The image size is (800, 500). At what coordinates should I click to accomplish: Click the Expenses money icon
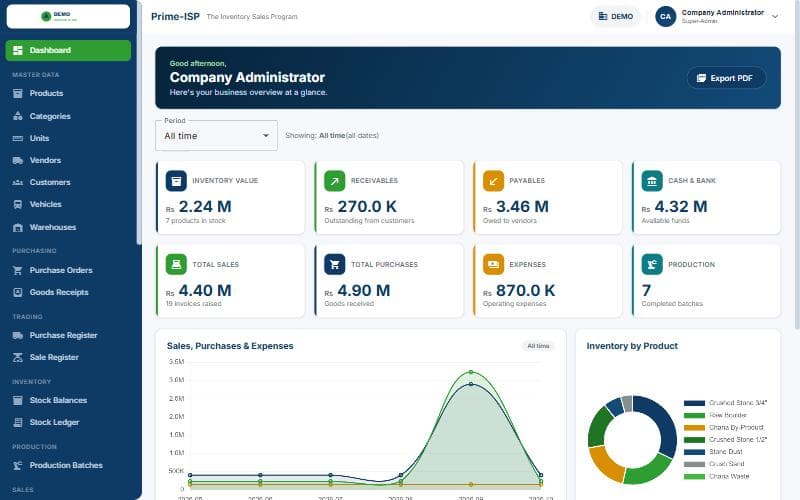coord(493,264)
